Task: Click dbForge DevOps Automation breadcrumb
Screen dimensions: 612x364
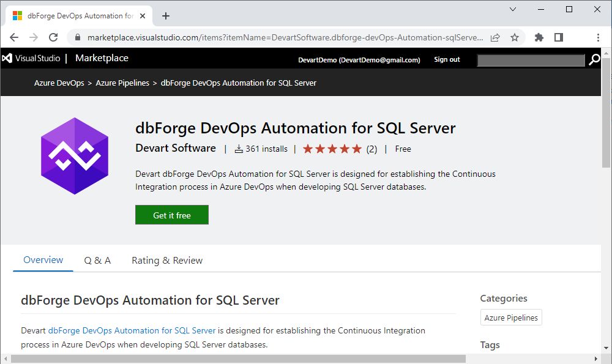Action: click(x=239, y=83)
